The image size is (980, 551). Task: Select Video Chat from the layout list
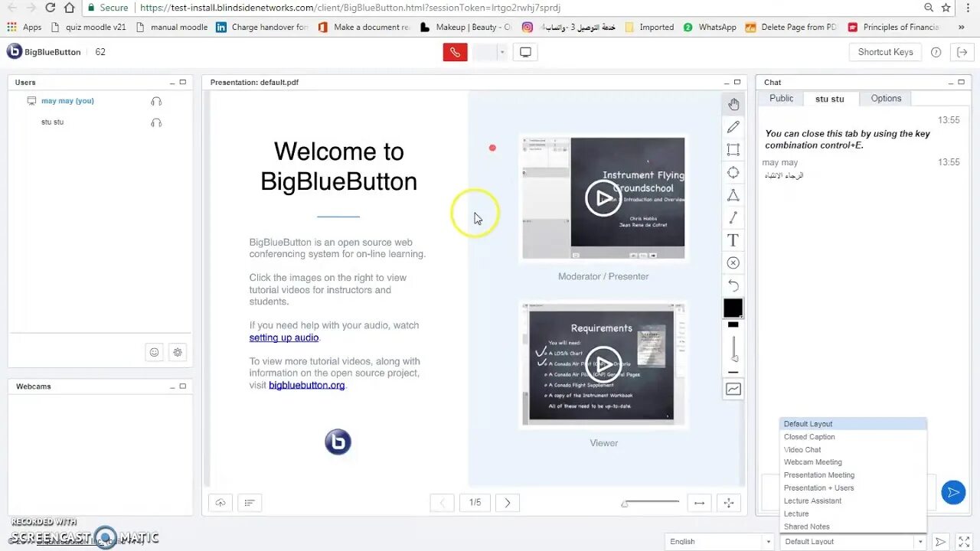802,449
